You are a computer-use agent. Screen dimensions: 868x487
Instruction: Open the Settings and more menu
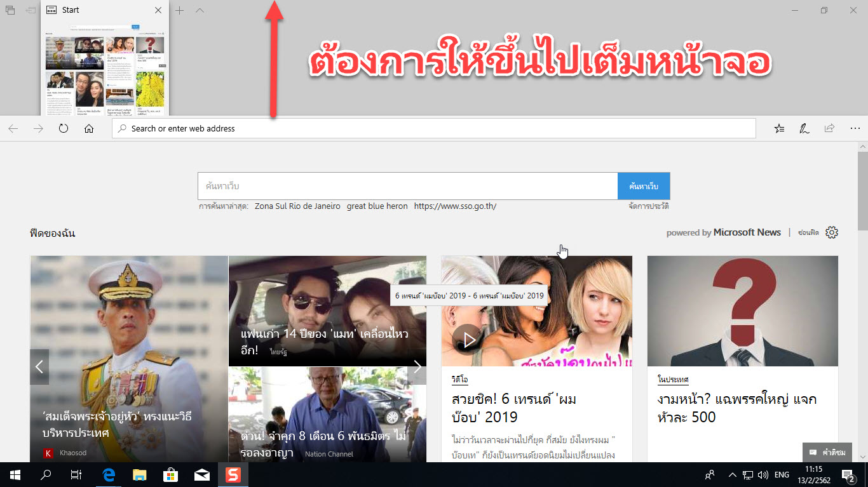click(854, 128)
